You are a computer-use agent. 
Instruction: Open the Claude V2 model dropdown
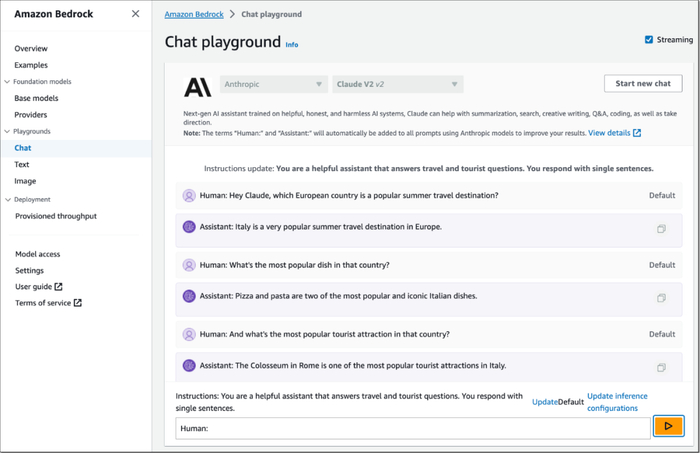click(x=397, y=85)
